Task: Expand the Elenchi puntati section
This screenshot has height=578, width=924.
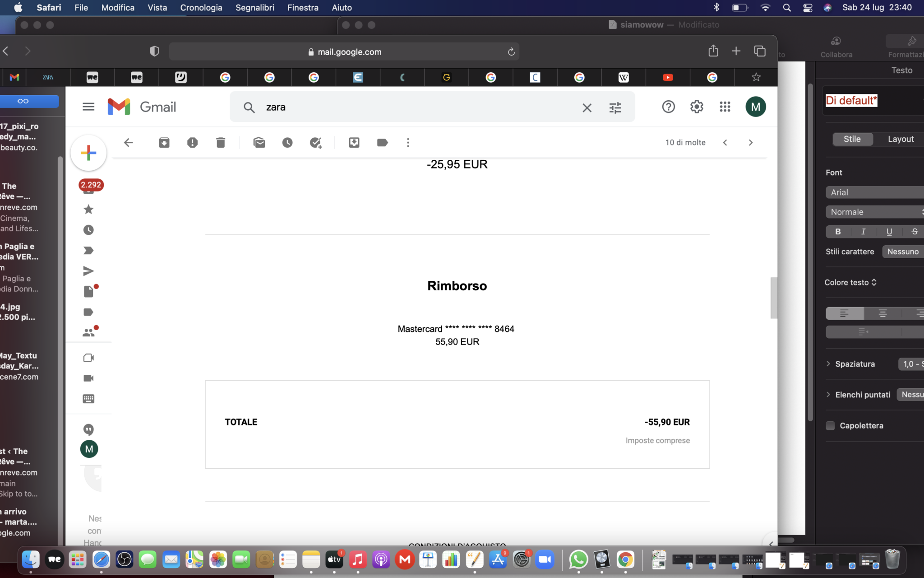Action: coord(828,395)
